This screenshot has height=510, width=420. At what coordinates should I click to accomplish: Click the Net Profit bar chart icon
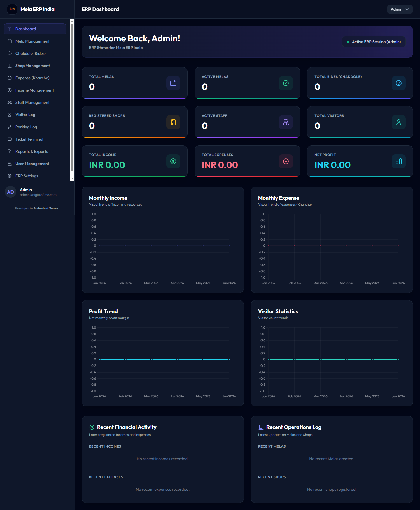399,161
